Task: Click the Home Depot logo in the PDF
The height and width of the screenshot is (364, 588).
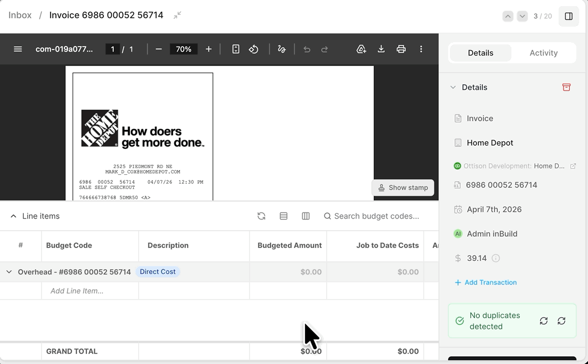Action: [x=100, y=128]
